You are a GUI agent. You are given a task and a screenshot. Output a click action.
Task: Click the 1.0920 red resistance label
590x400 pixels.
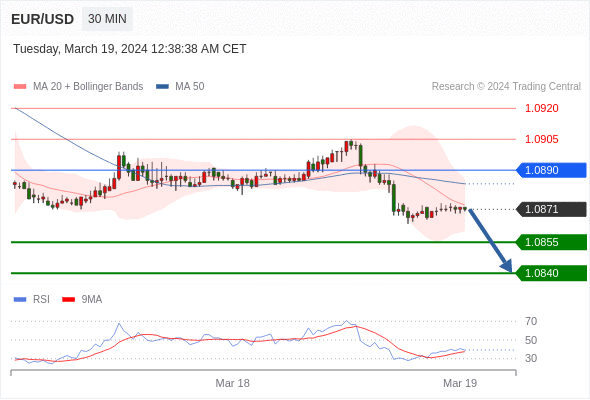point(542,108)
